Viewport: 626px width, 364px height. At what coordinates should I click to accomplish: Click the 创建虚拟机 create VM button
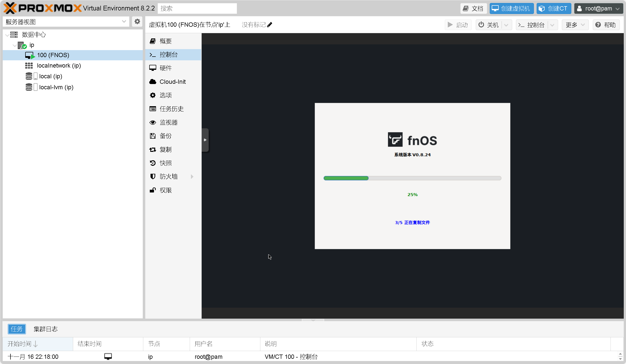[512, 8]
